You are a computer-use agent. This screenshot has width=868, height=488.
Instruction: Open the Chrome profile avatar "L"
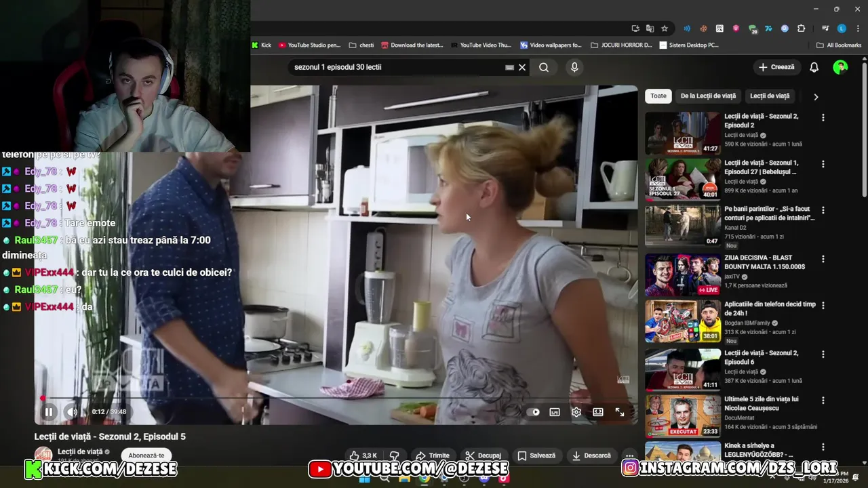(x=842, y=28)
